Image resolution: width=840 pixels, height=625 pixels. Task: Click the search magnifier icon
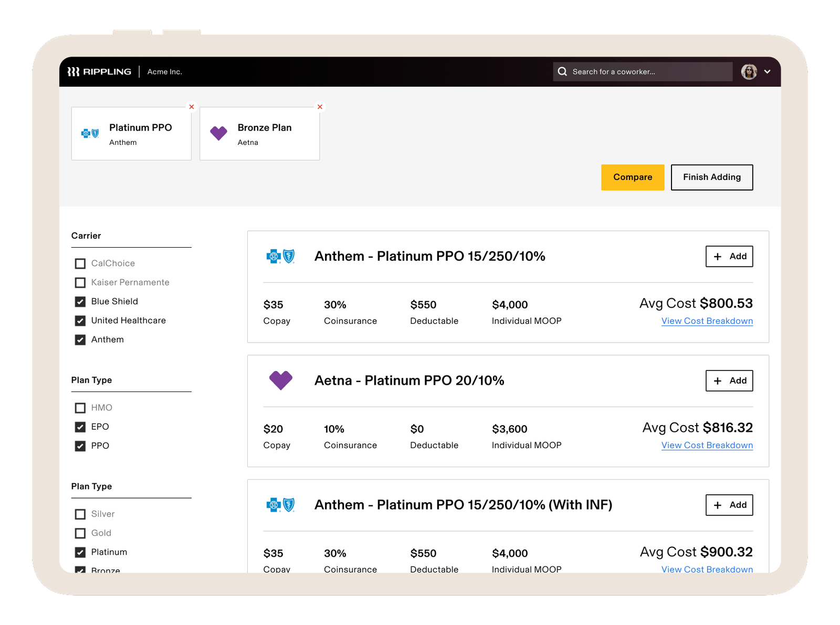pyautogui.click(x=562, y=71)
